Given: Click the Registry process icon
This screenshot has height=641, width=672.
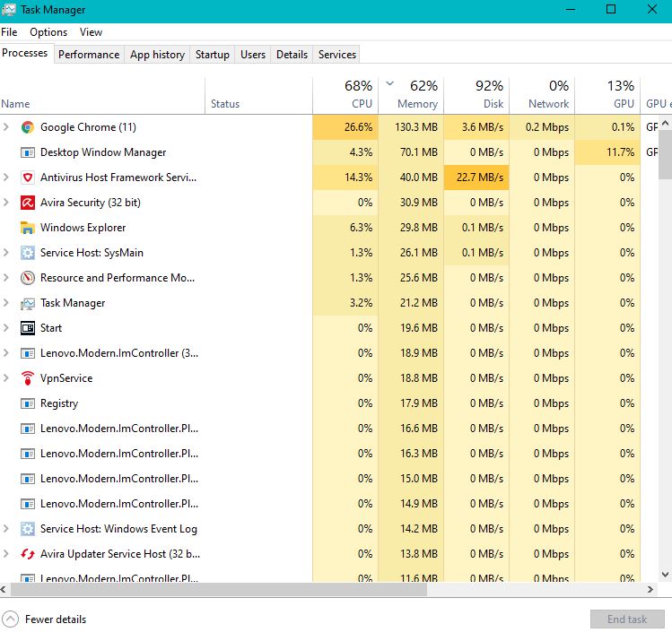Looking at the screenshot, I should click(28, 403).
